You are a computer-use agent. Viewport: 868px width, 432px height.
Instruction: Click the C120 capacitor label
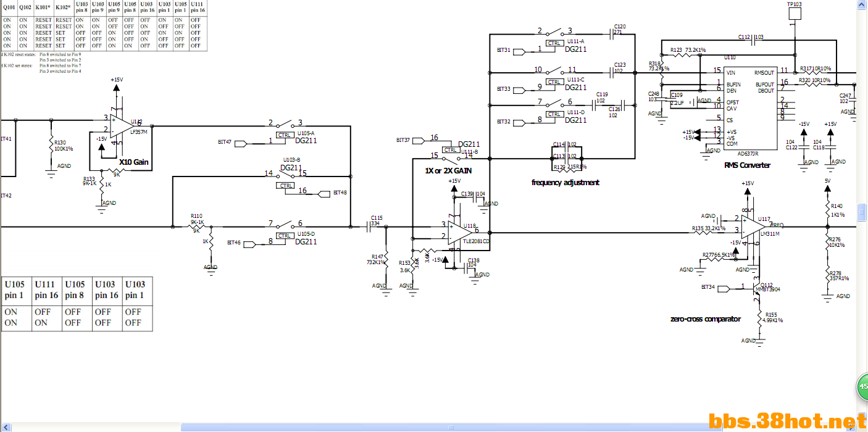(x=620, y=27)
